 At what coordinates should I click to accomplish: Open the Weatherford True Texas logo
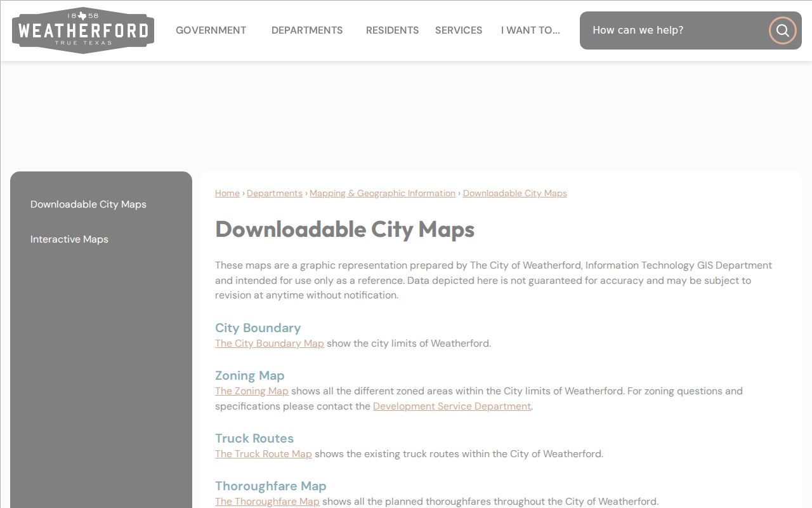point(83,30)
